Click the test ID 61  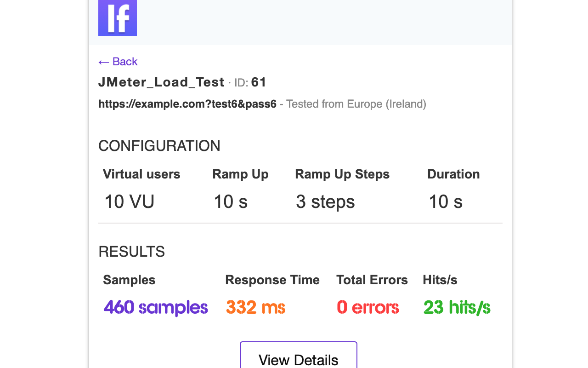point(259,82)
